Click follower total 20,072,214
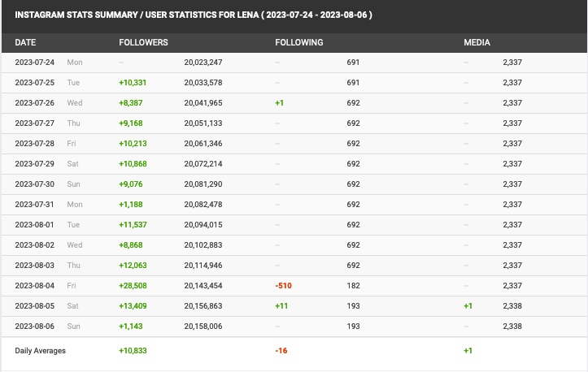588x372 pixels. tap(203, 164)
